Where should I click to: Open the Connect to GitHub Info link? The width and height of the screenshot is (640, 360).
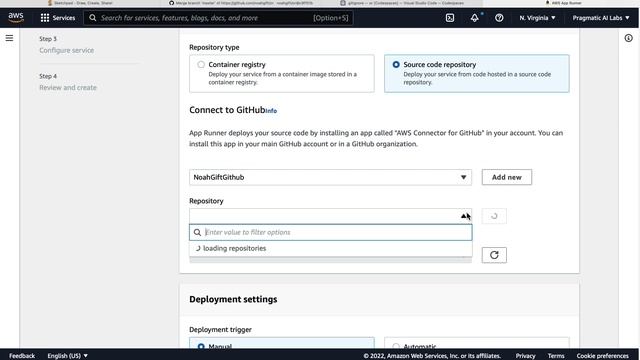[271, 111]
